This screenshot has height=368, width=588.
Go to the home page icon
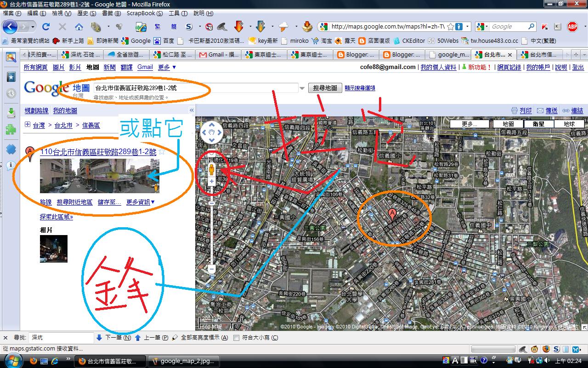click(x=79, y=27)
